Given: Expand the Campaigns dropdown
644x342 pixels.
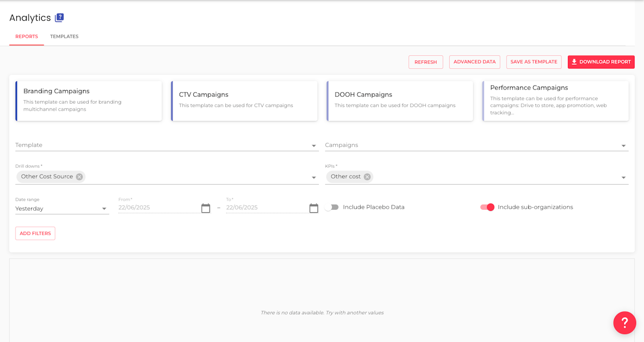Looking at the screenshot, I should coord(624,146).
